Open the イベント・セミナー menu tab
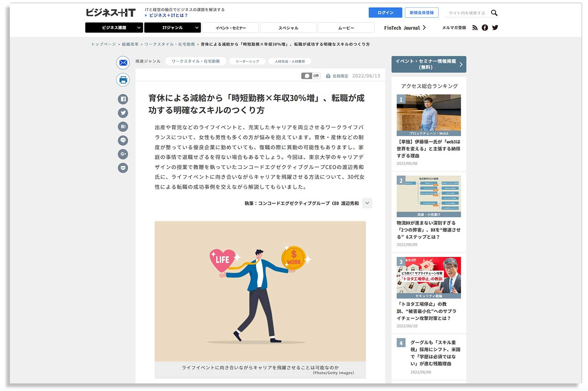588x391 pixels. 231,28
